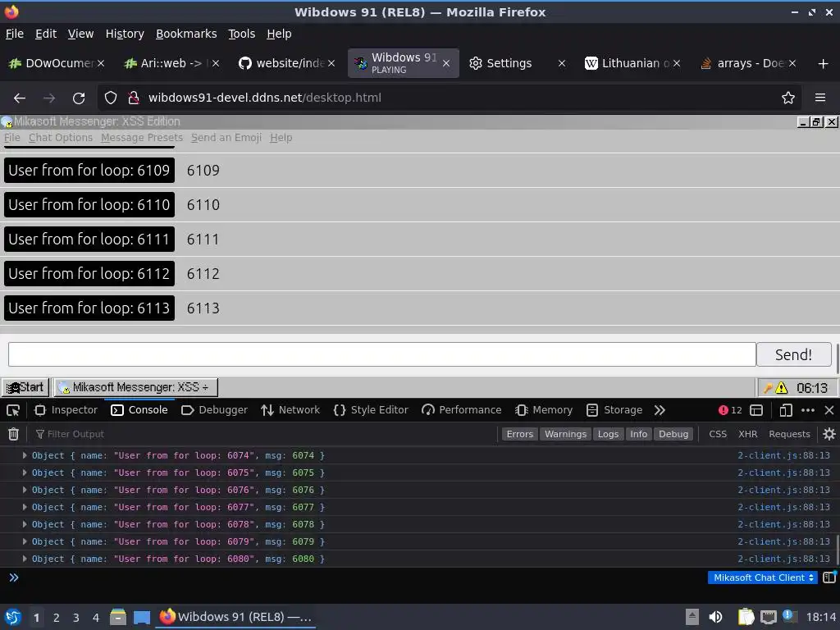The height and width of the screenshot is (630, 840).
Task: Open the Mikasoft Chat Client context dropdown
Action: coord(763,577)
